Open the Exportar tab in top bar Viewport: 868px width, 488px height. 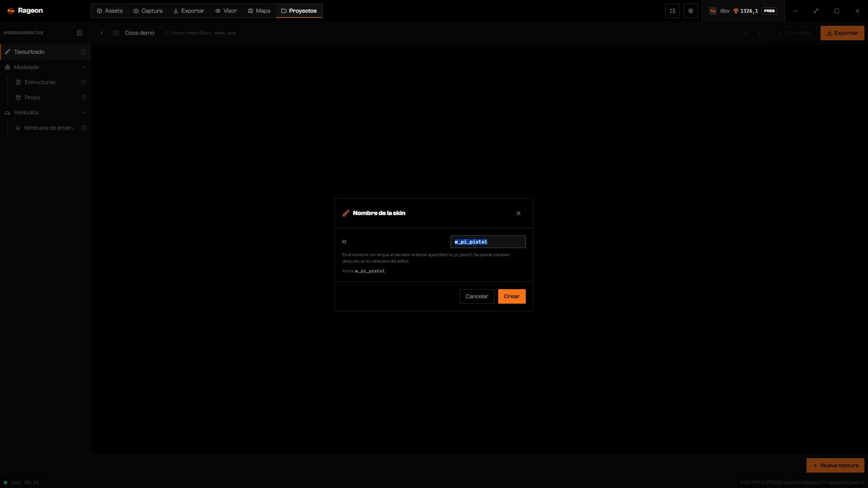coord(189,11)
